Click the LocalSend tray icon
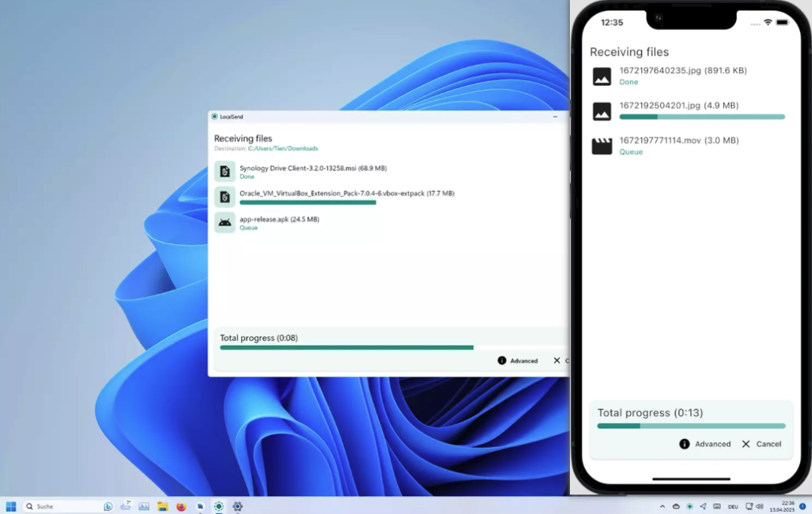 689,506
